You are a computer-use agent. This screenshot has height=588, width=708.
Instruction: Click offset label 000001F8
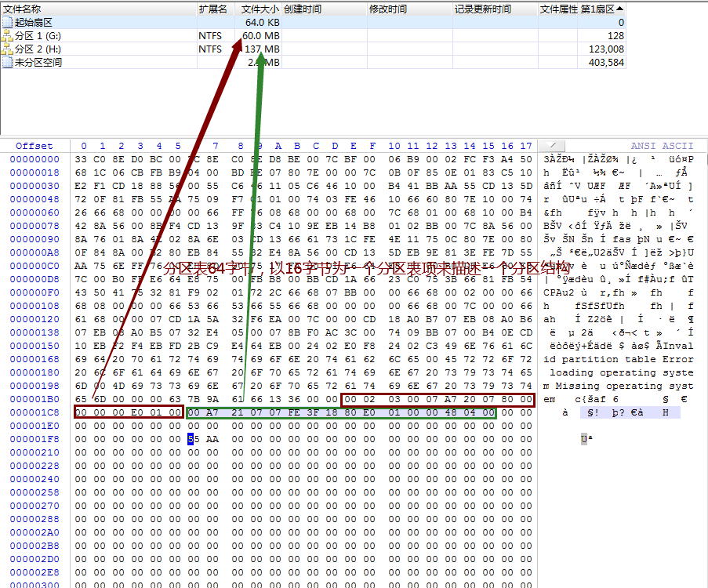click(x=34, y=439)
